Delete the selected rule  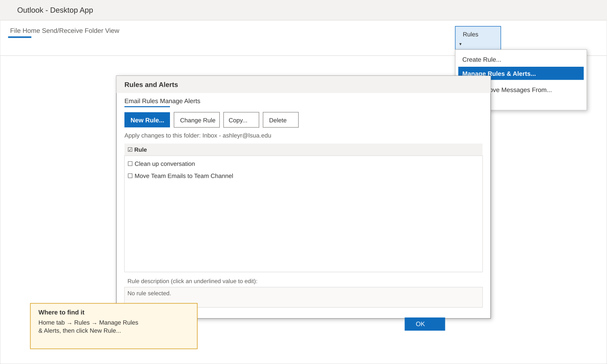(281, 120)
